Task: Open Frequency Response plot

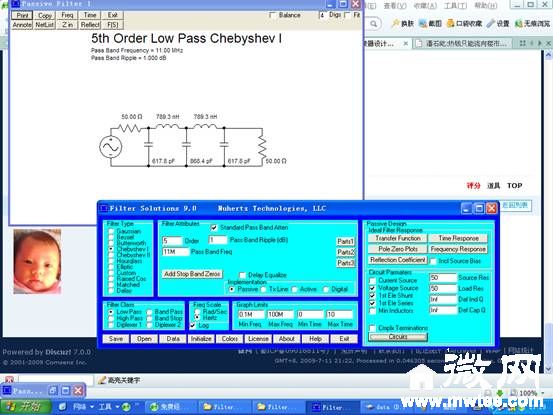Action: tap(458, 249)
